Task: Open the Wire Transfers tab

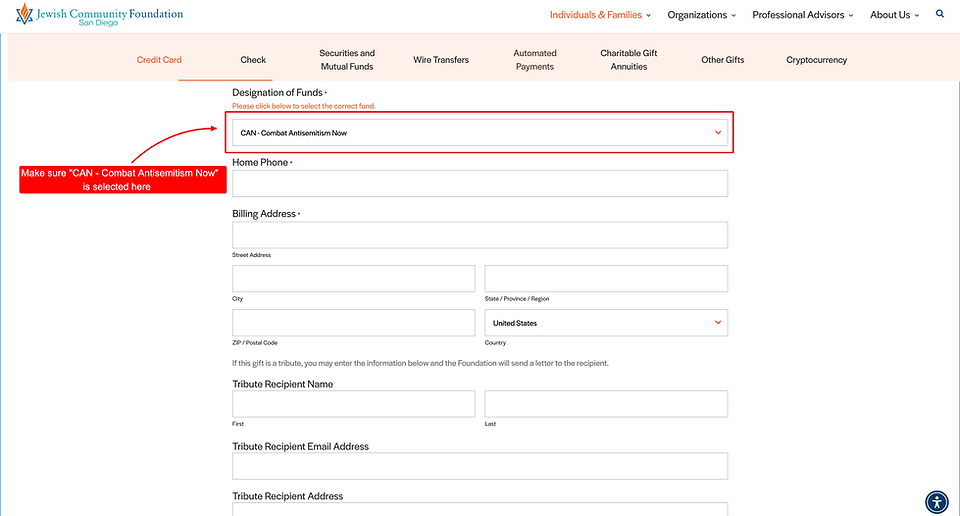Action: 441,60
